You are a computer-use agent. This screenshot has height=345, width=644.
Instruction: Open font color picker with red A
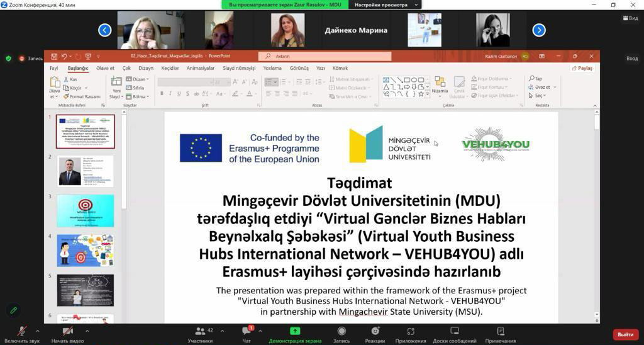click(x=249, y=94)
